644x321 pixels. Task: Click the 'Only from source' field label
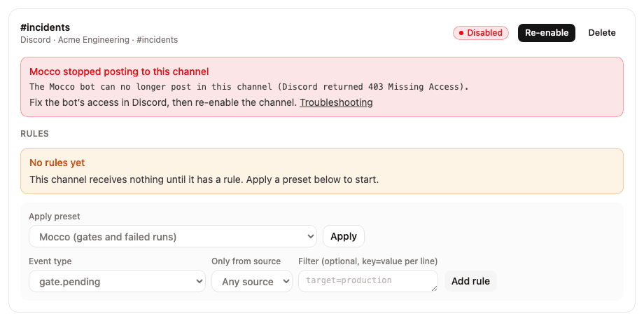tap(246, 261)
